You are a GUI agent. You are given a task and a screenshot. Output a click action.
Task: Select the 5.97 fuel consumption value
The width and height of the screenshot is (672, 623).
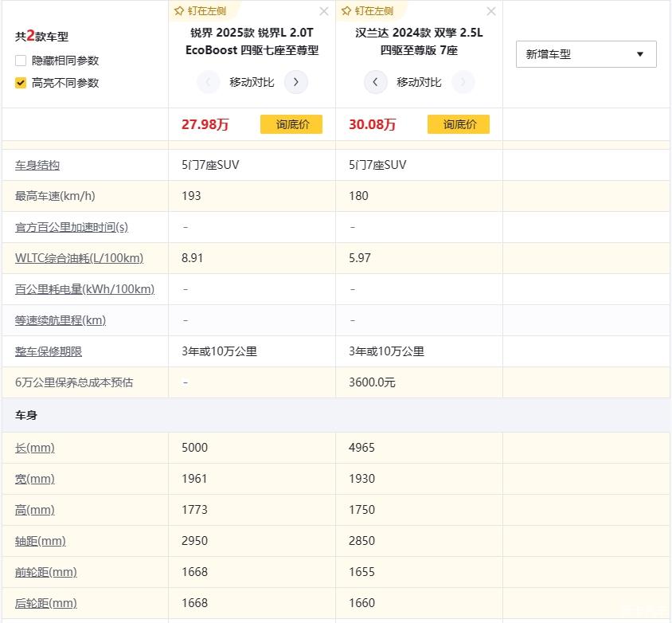click(360, 258)
